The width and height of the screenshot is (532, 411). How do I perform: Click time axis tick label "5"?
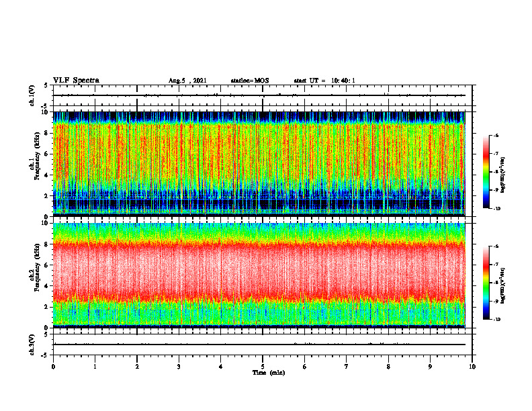(x=263, y=367)
